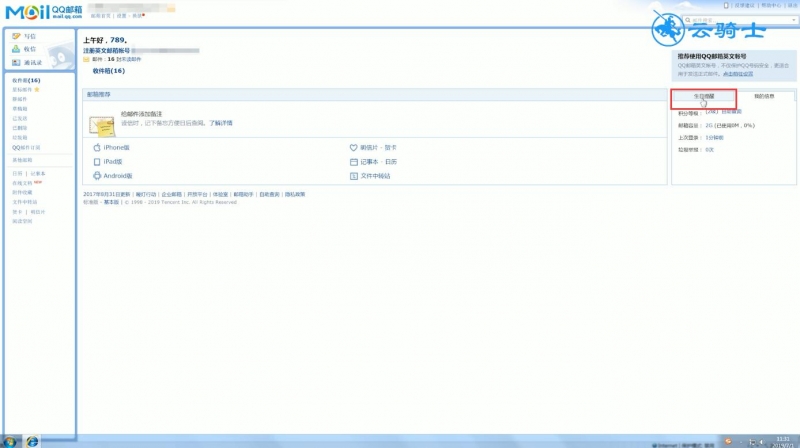Open 收件箱(16) in the sidebar
This screenshot has width=800, height=448.
coord(27,81)
